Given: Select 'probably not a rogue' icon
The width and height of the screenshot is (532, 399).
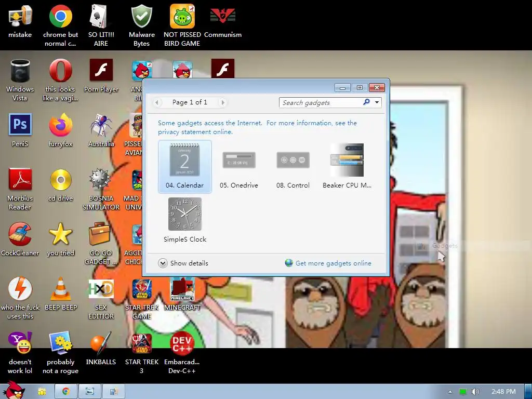Looking at the screenshot, I should click(x=60, y=353).
